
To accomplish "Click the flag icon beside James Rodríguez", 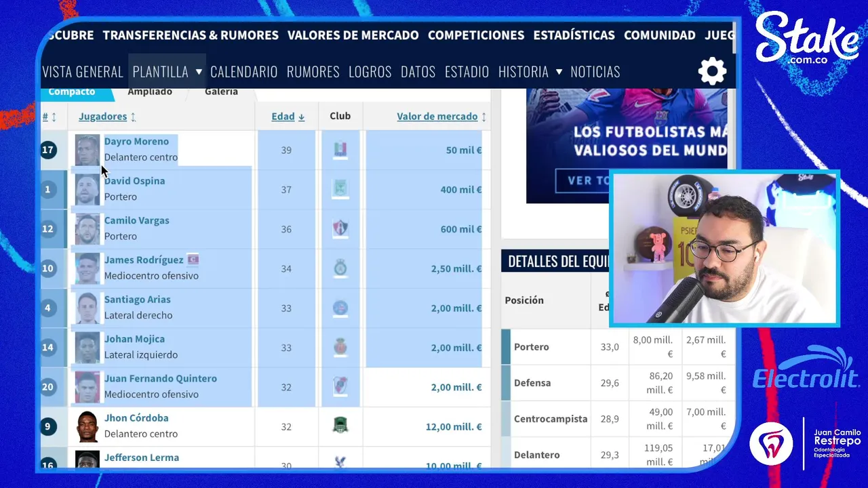I will point(193,260).
